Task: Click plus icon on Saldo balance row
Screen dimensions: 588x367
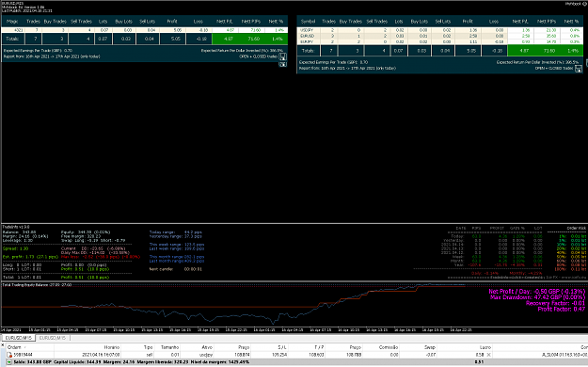Action: (x=9, y=362)
